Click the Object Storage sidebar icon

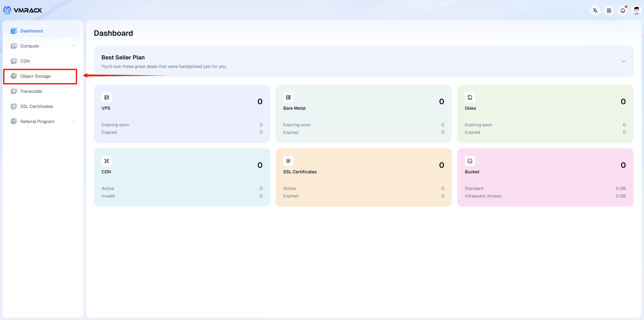point(14,76)
